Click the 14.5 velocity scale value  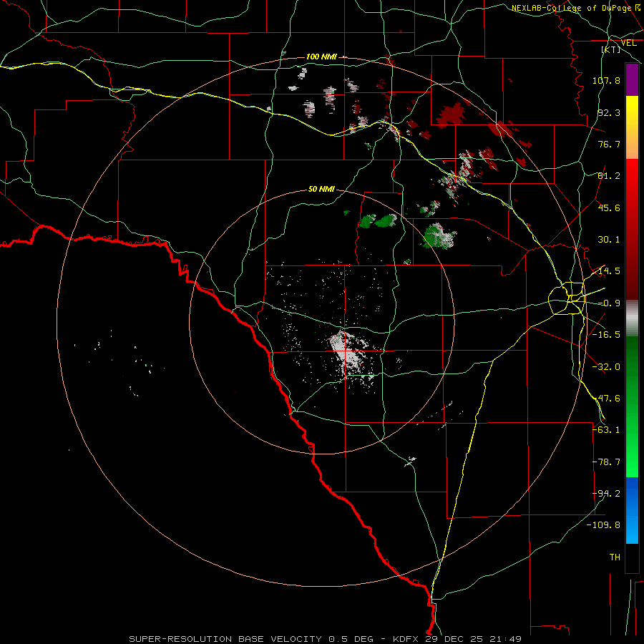[x=609, y=271]
